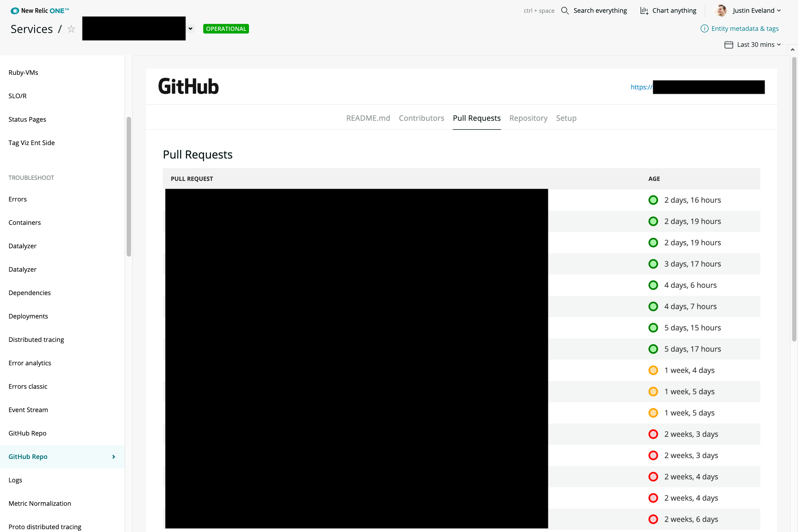Expand the selected GitHub Repo chevron
The width and height of the screenshot is (798, 532).
pyautogui.click(x=113, y=457)
